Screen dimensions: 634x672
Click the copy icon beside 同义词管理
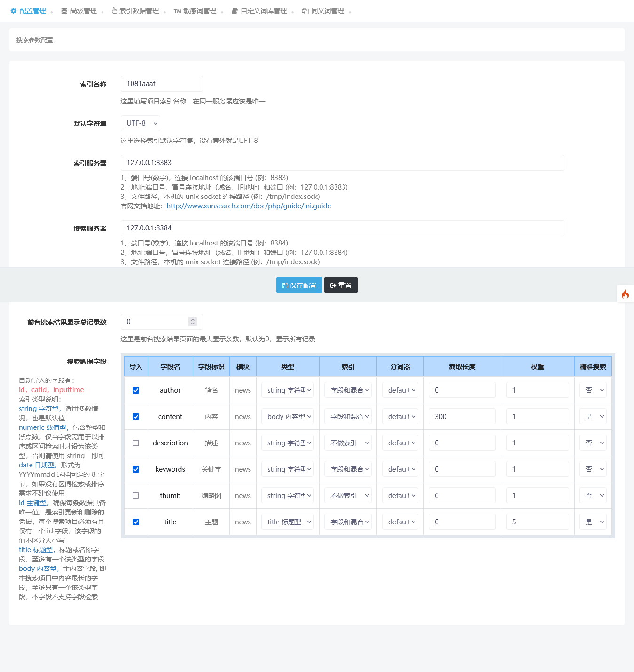[x=305, y=11]
